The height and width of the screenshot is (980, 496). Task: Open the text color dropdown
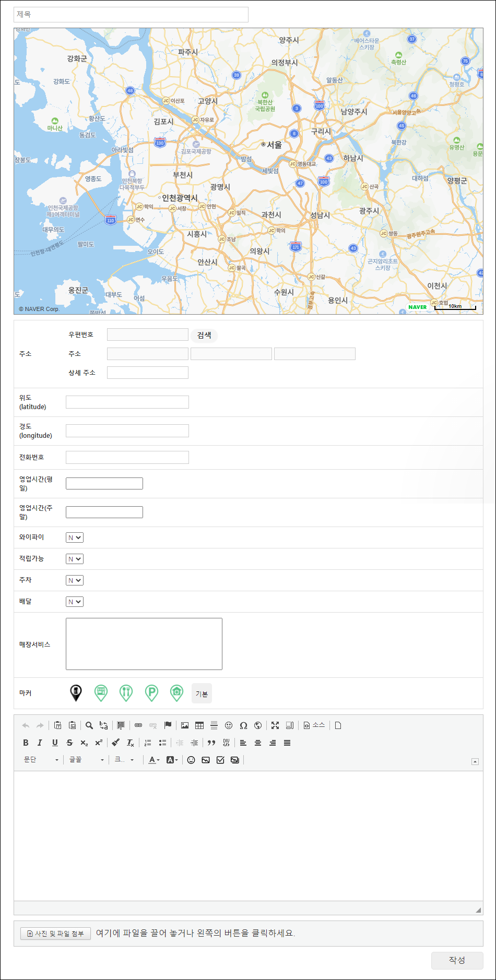(x=154, y=760)
